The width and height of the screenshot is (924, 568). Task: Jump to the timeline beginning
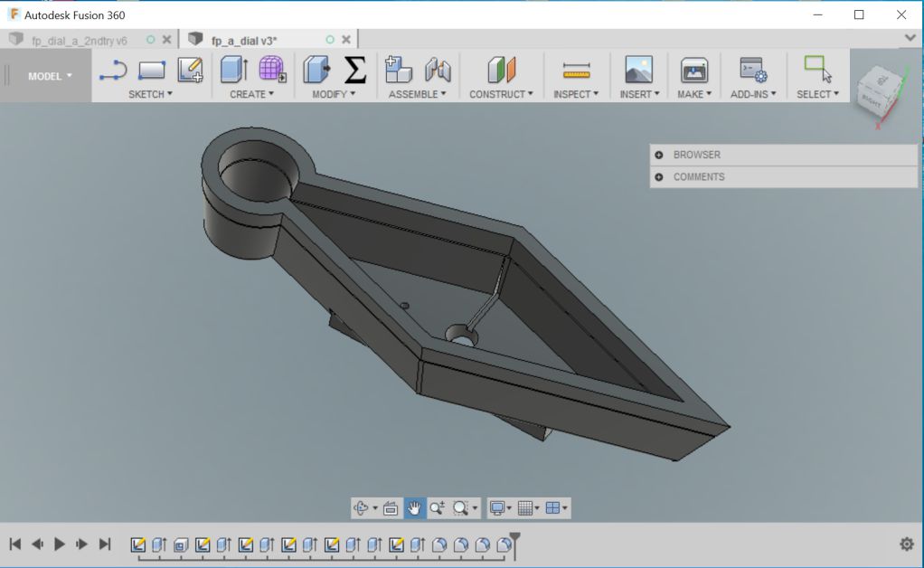15,544
